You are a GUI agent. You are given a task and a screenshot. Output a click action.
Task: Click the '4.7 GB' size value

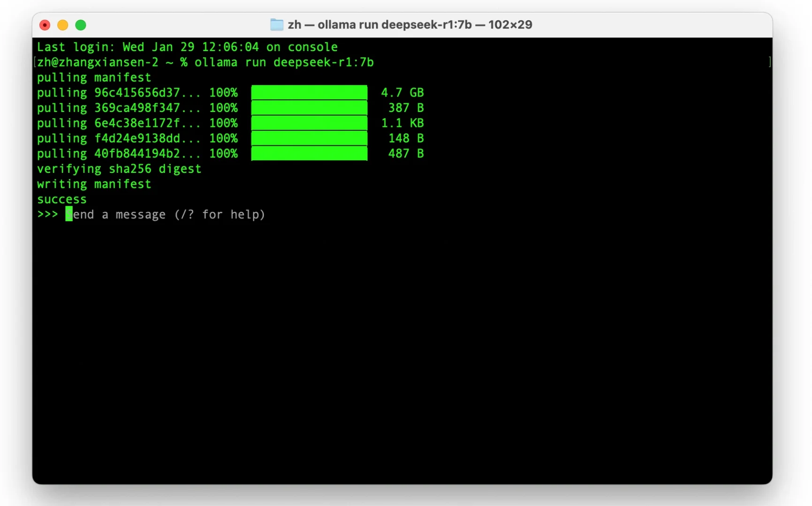pos(402,93)
